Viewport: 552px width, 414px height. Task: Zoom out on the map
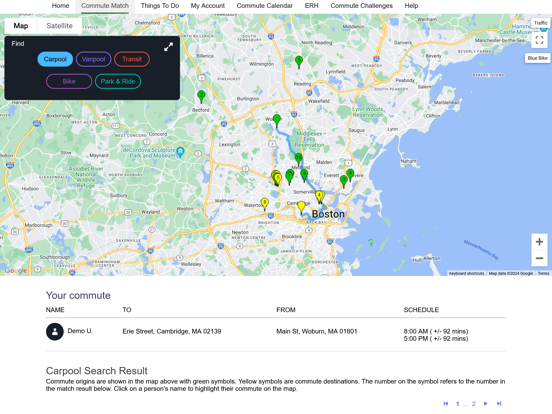[x=539, y=258]
